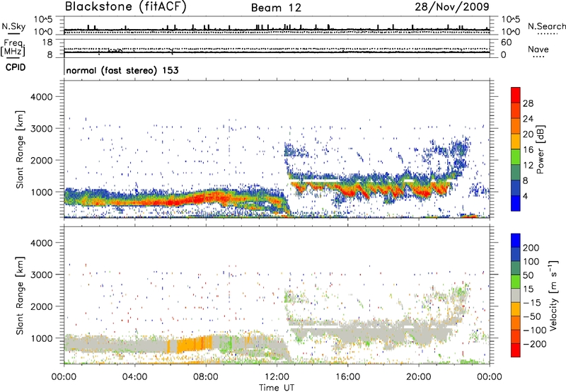Click the CPID label
The height and width of the screenshot is (392, 566).
point(16,67)
